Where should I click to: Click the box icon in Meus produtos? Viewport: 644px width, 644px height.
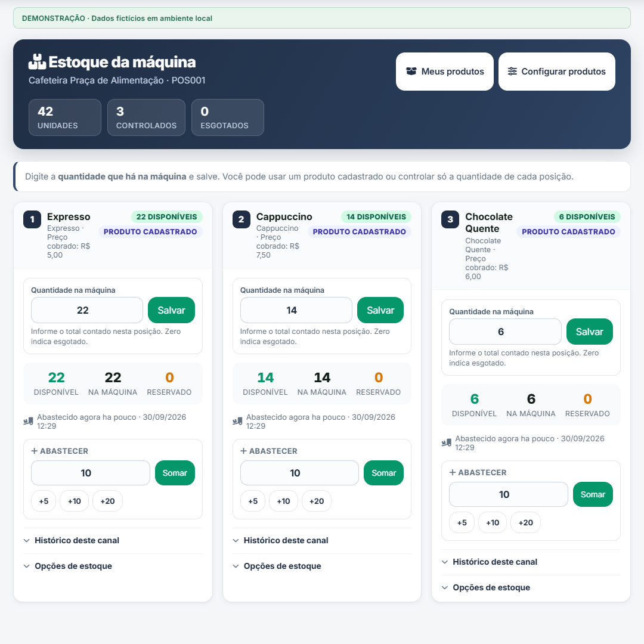411,72
